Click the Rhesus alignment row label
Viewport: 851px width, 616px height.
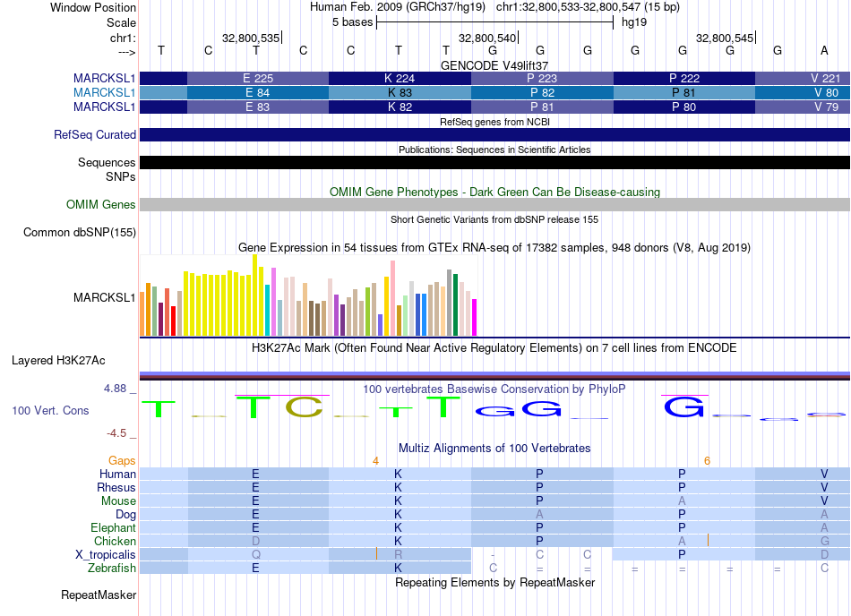tap(116, 487)
